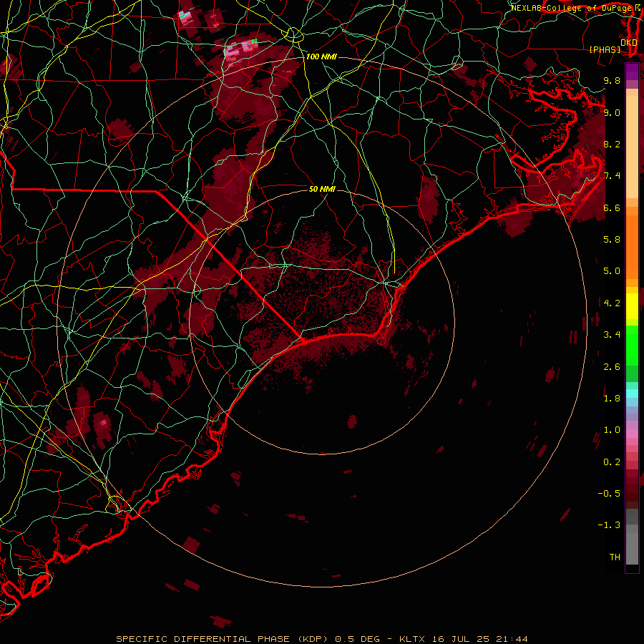Click the 9.8 value on color scale
The image size is (644, 644).
(612, 80)
